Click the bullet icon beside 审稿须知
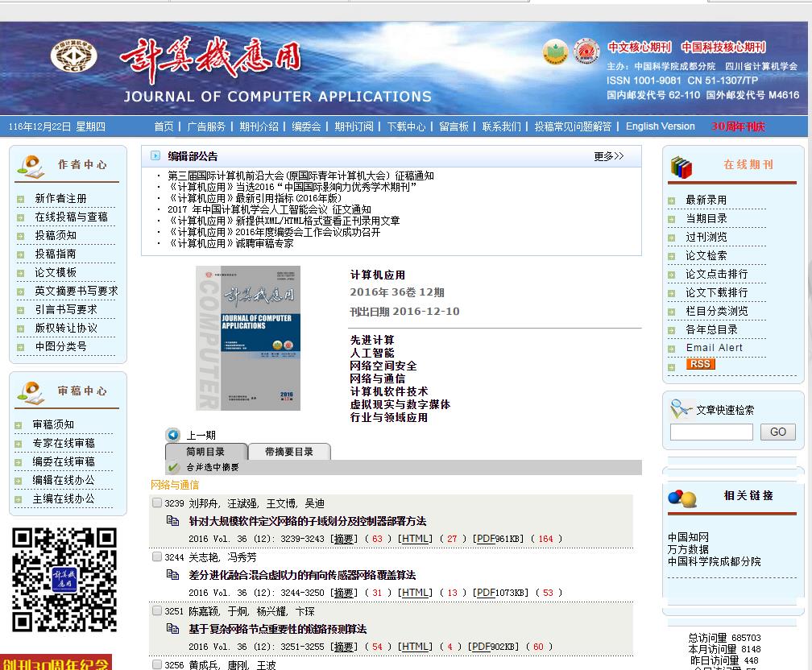Viewport: 812px width, 670px height. (19, 425)
